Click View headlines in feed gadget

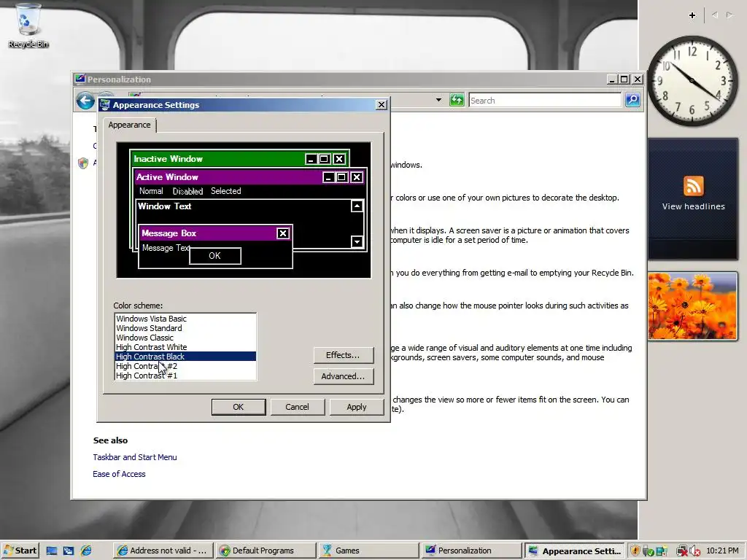coord(693,206)
